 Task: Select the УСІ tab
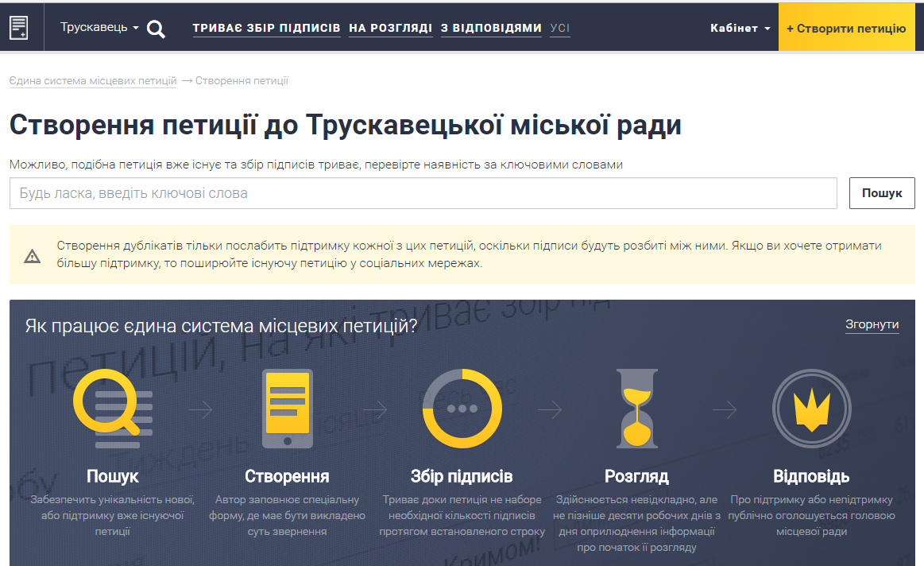[x=560, y=28]
